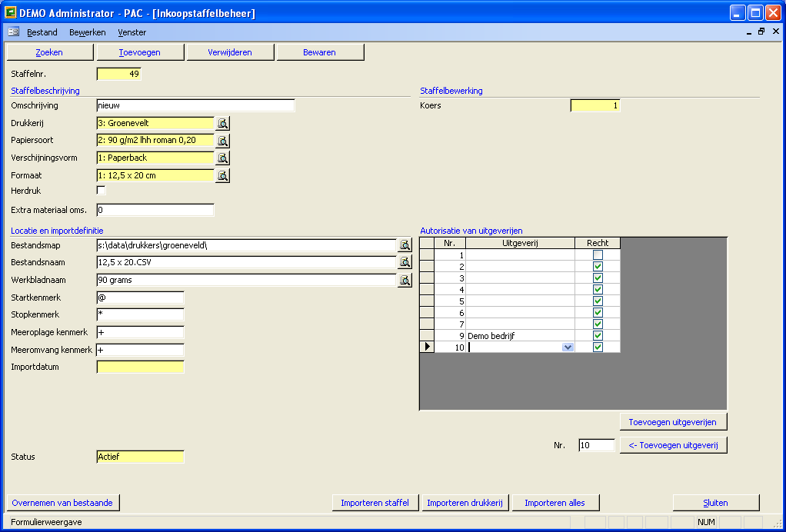Image resolution: width=786 pixels, height=532 pixels.
Task: Browse folder icon beside Bestandsmap field
Action: 405,245
